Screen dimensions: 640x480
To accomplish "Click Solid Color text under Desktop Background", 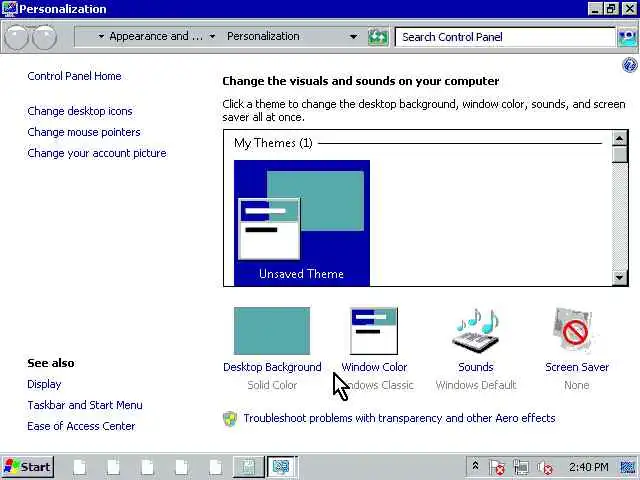I will (x=272, y=385).
